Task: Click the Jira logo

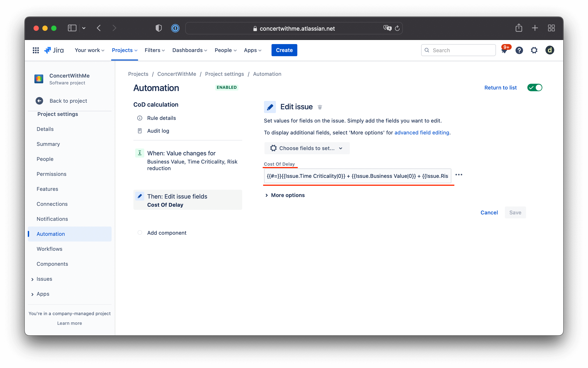Action: coord(54,50)
